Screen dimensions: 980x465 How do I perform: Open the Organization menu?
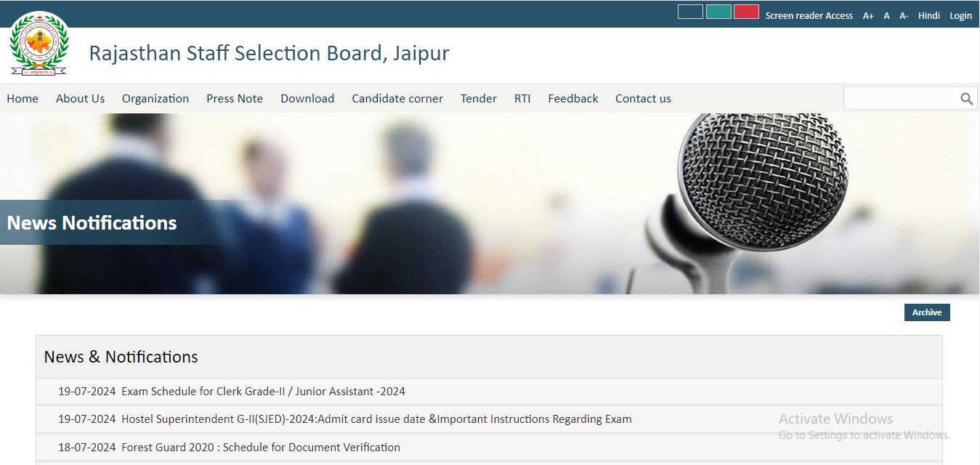[155, 99]
